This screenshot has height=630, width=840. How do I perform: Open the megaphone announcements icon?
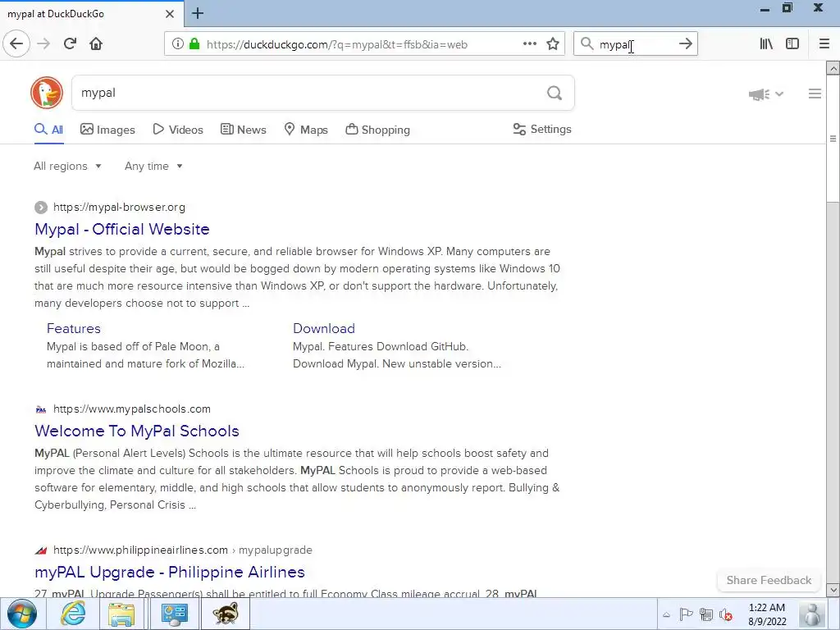(759, 94)
